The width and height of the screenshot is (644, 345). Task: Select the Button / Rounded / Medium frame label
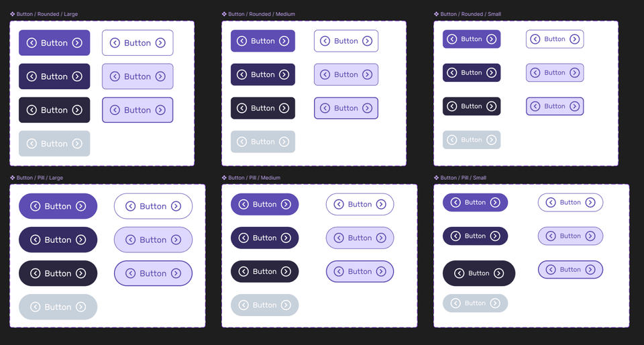tap(261, 14)
